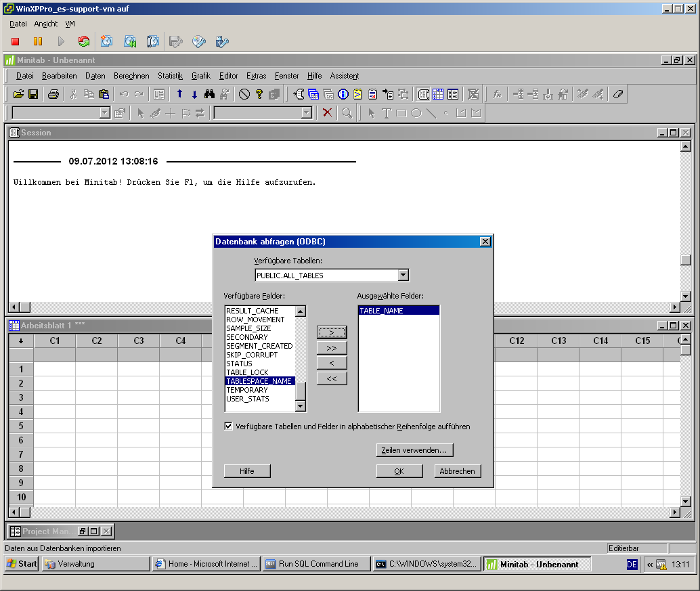Expand hidden tray icons with the « chevron
The width and height of the screenshot is (700, 591).
650,565
